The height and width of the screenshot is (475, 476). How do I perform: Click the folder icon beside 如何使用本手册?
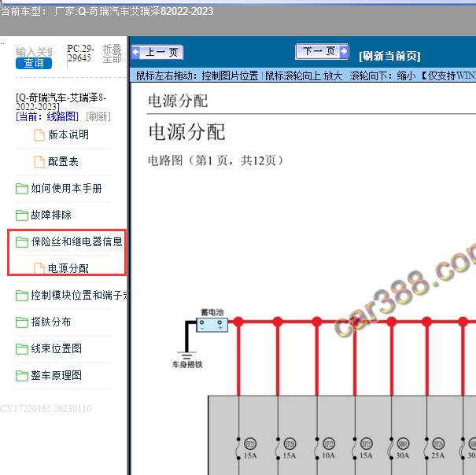pos(22,189)
